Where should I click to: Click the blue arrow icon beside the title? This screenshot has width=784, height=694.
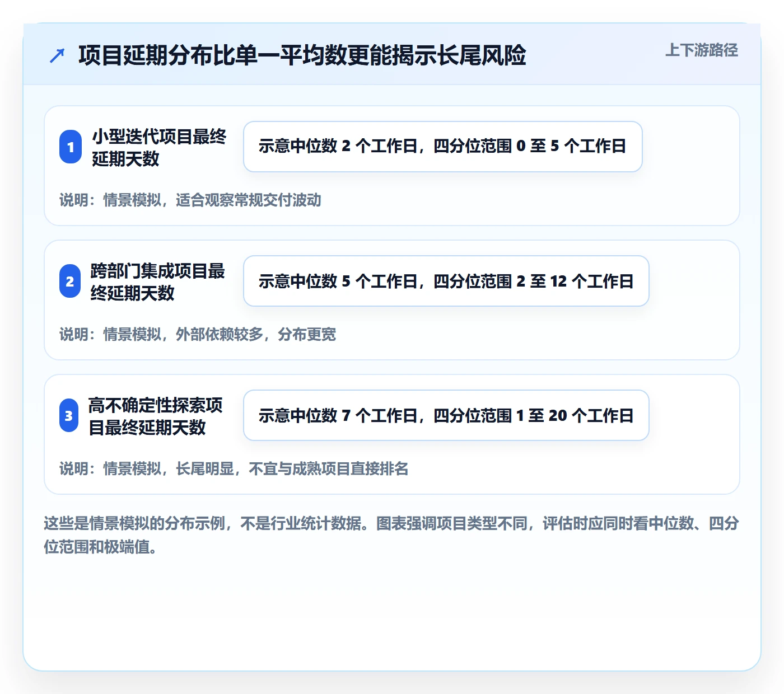click(57, 55)
